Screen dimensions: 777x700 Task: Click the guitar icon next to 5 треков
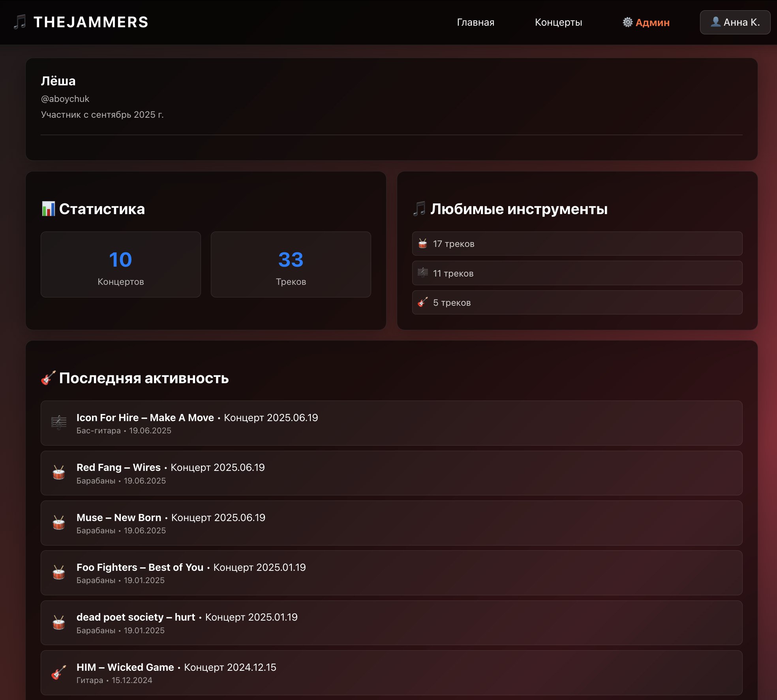pos(422,302)
